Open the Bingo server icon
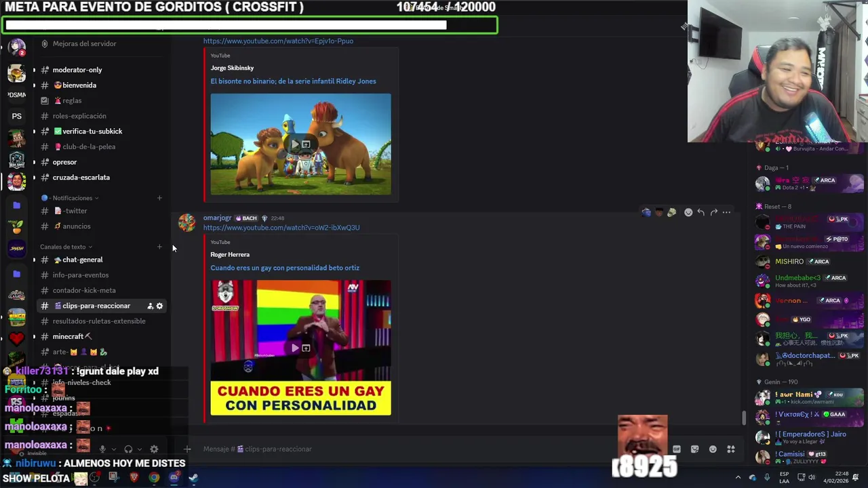This screenshot has height=488, width=868. (x=17, y=317)
